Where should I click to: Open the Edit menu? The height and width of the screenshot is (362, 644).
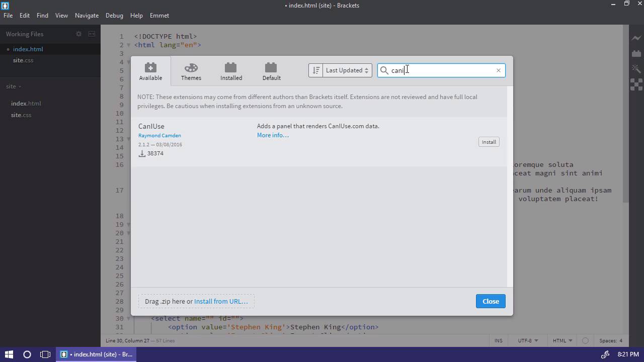click(25, 16)
